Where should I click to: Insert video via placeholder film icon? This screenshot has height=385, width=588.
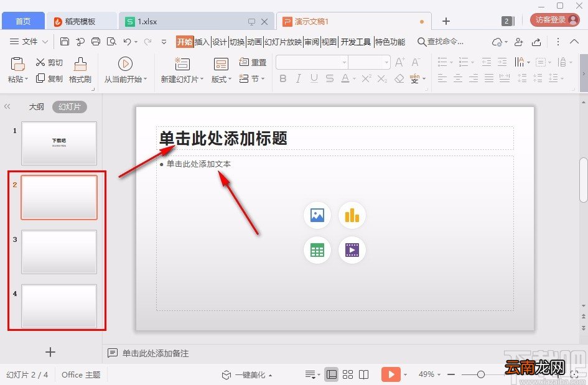tap(352, 250)
